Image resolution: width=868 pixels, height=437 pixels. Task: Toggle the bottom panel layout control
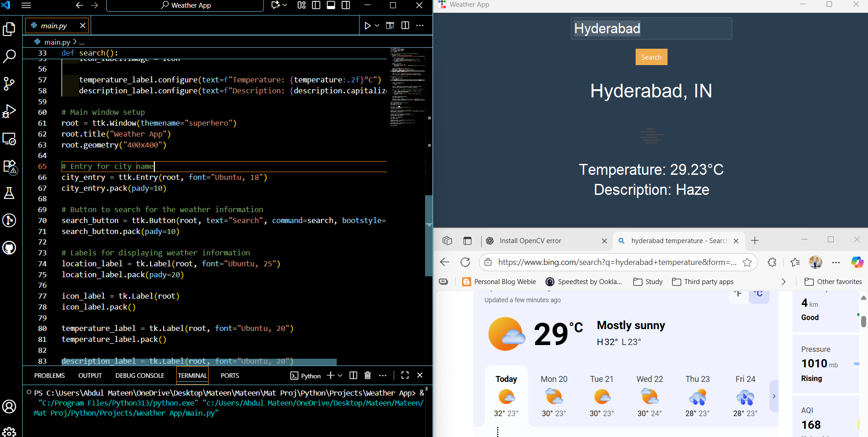pos(331,5)
